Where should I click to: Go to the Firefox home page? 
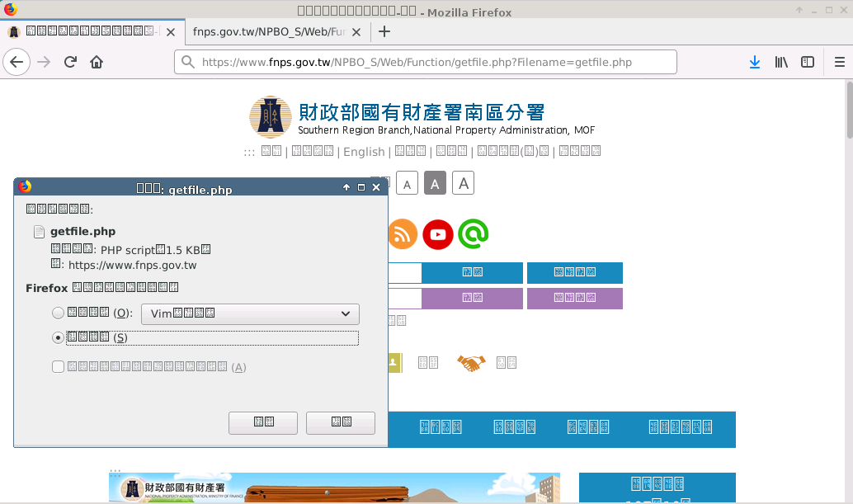97,62
